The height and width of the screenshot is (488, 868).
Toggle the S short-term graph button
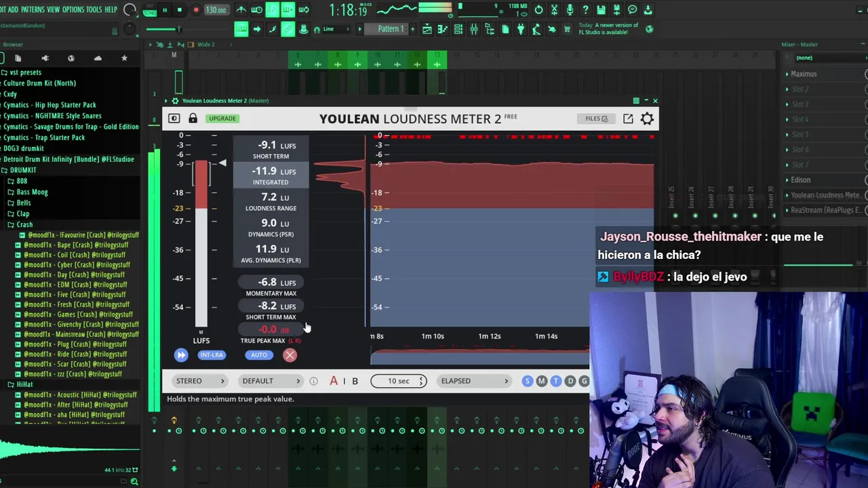click(528, 381)
